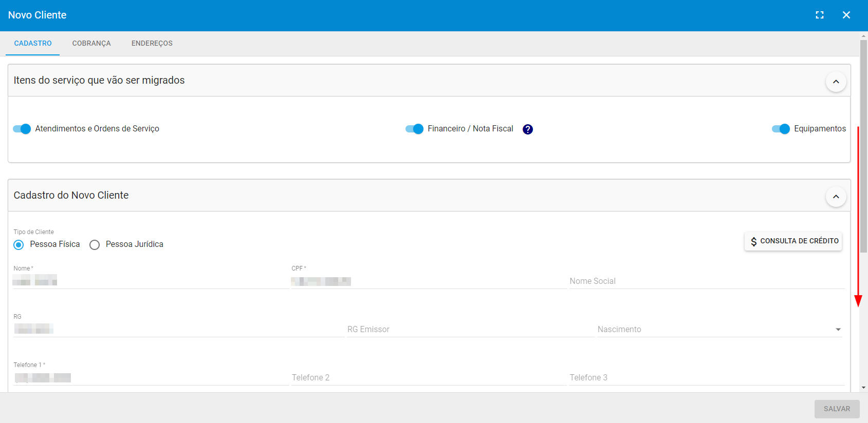Viewport: 868px width, 423px height.
Task: Click the Telefone 3 field
Action: 707,377
